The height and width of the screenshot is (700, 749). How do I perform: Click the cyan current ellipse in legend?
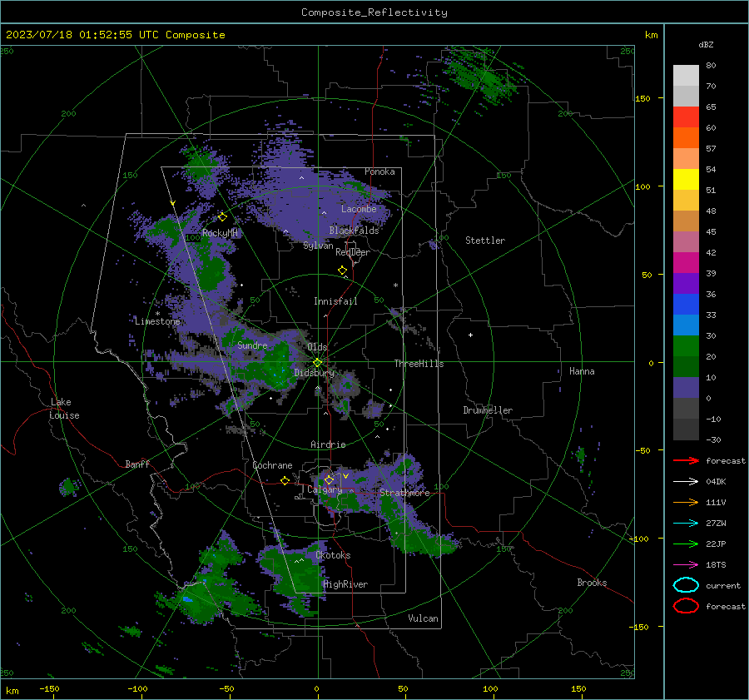(686, 585)
